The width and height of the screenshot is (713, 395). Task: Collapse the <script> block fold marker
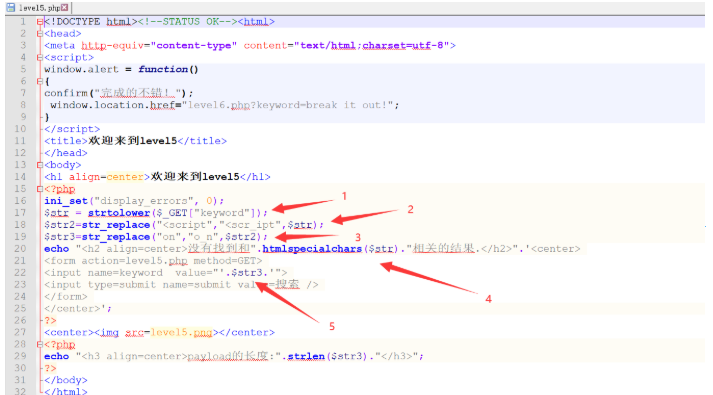click(40, 58)
